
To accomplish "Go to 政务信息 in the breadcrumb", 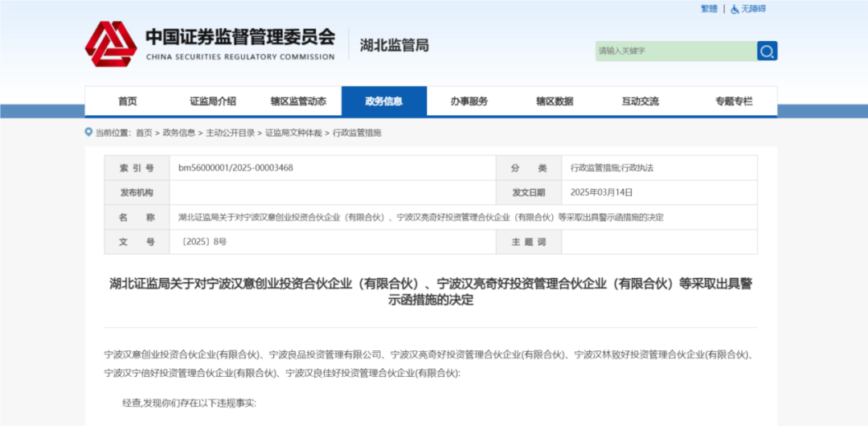I will point(178,133).
